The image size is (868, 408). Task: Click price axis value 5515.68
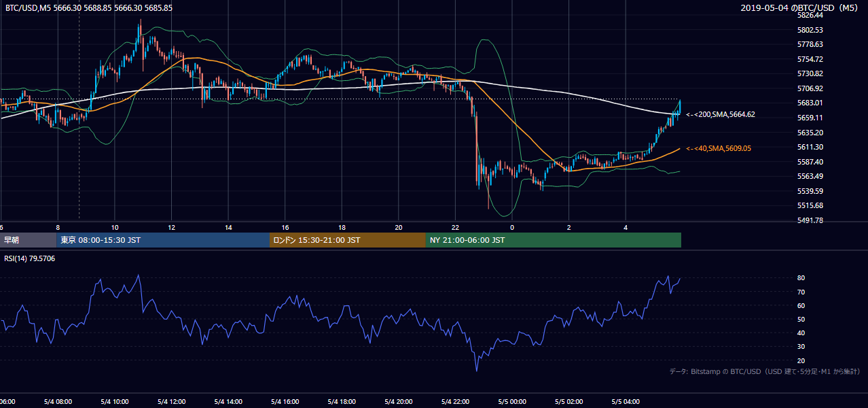[810, 205]
